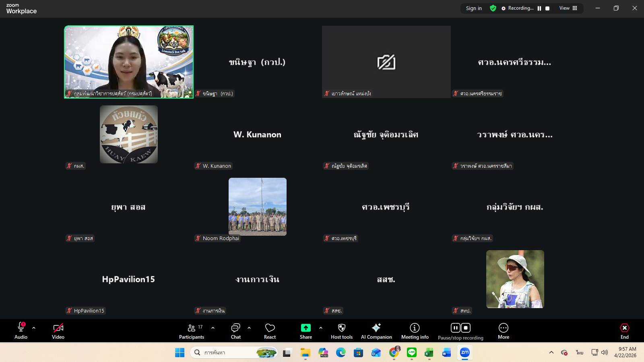Expand the Share options arrow
Image resolution: width=644 pixels, height=362 pixels.
(x=321, y=328)
